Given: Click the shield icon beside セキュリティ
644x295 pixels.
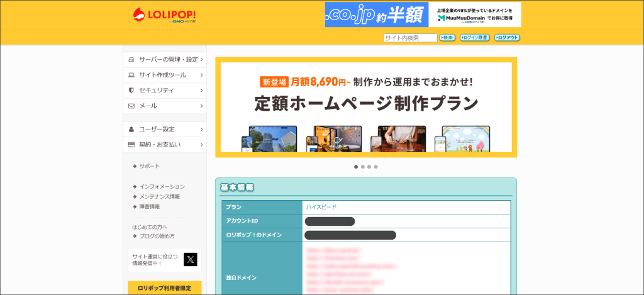Looking at the screenshot, I should [131, 90].
